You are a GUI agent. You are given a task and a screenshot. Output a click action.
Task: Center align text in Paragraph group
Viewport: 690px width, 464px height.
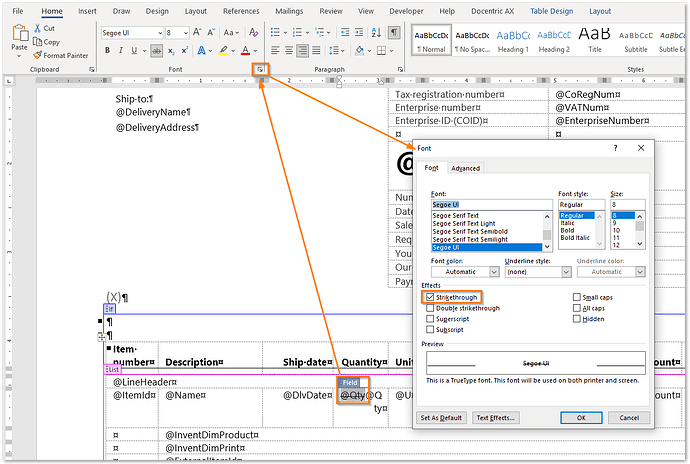click(288, 50)
